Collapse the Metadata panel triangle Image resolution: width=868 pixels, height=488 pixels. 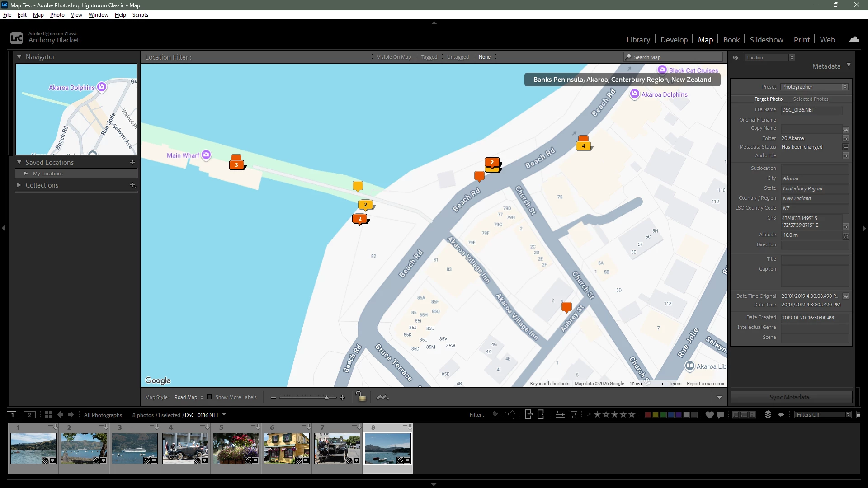click(849, 65)
